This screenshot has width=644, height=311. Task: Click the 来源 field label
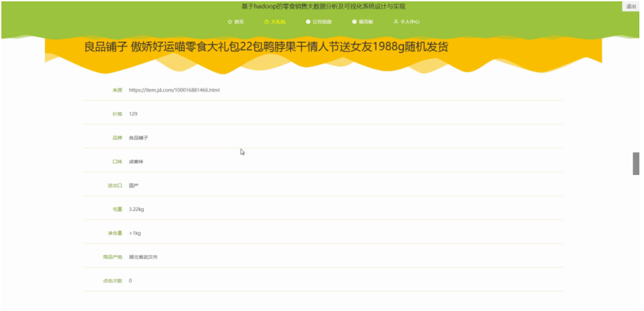(117, 90)
